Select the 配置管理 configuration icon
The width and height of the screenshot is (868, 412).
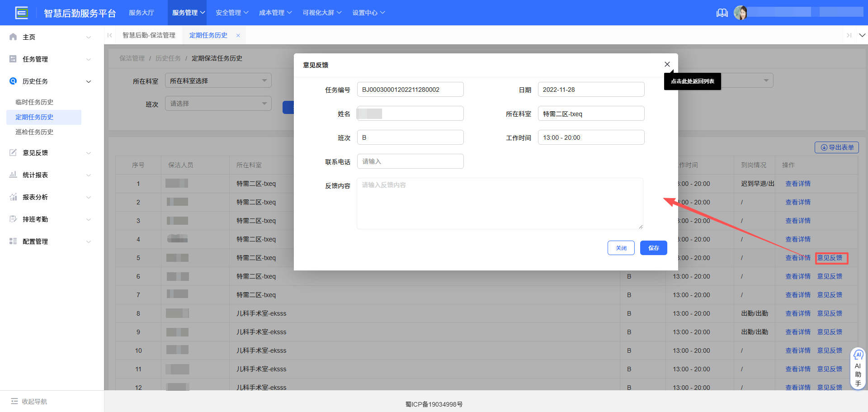(x=13, y=241)
